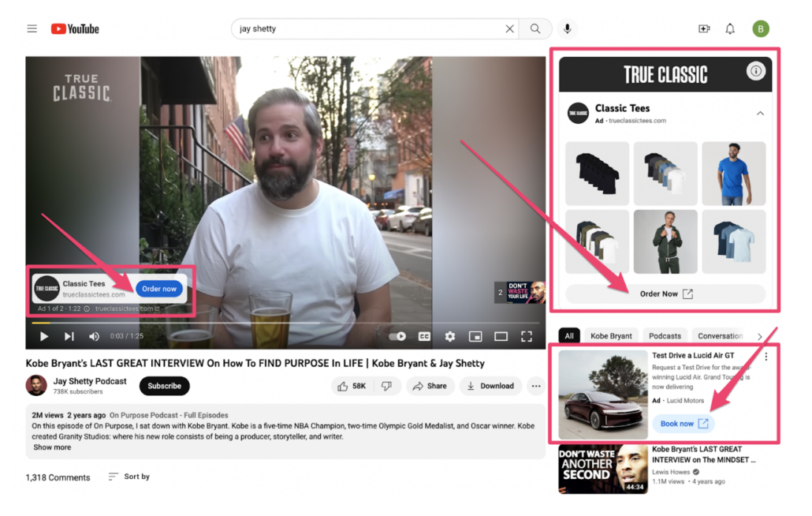Open the Sort by comments dropdown
This screenshot has width=812, height=516.
pos(129,477)
